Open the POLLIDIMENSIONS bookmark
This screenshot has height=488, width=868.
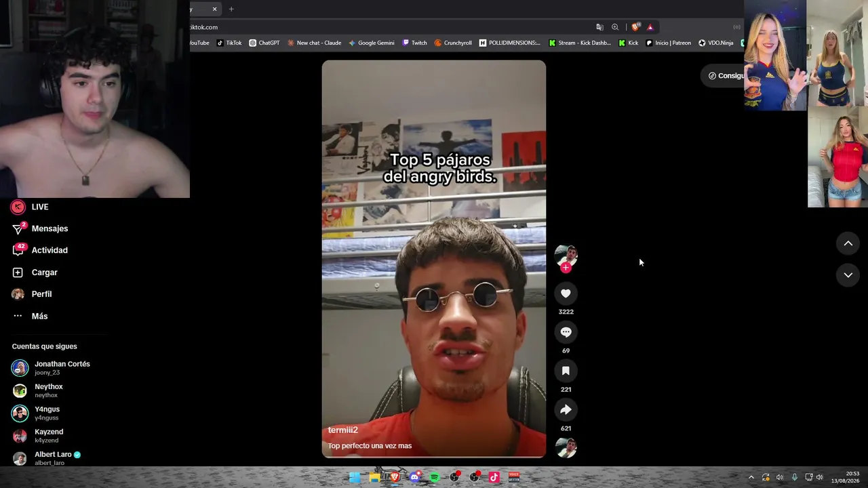510,43
